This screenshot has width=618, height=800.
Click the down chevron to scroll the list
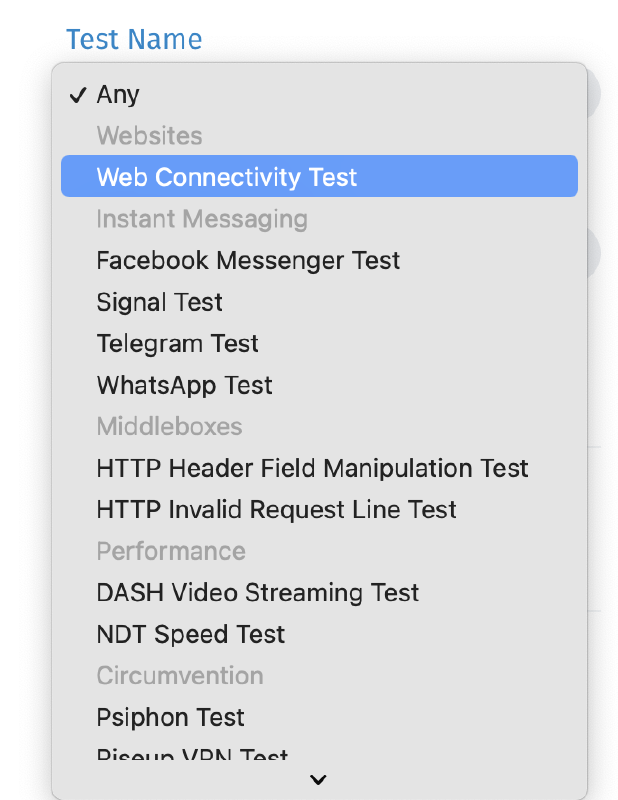coord(319,780)
